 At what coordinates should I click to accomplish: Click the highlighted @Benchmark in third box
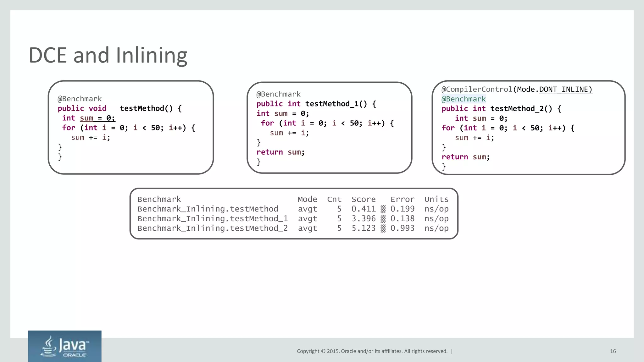(x=464, y=99)
